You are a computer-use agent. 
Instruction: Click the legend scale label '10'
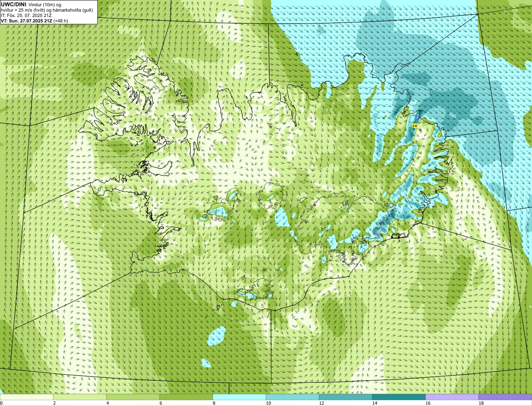click(268, 403)
